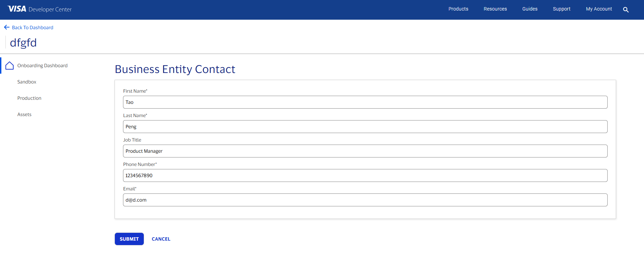Select Sandbox in the sidebar
Viewport: 644px width, 261px height.
(27, 82)
